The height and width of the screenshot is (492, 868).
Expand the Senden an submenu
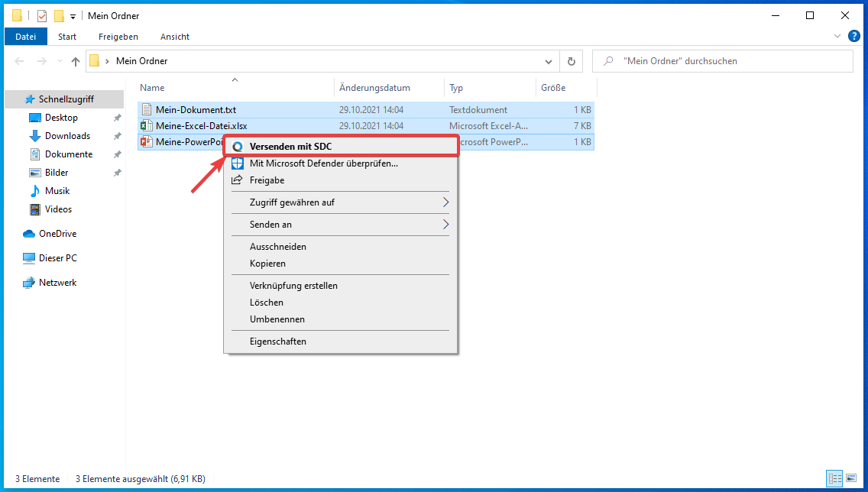pos(445,225)
